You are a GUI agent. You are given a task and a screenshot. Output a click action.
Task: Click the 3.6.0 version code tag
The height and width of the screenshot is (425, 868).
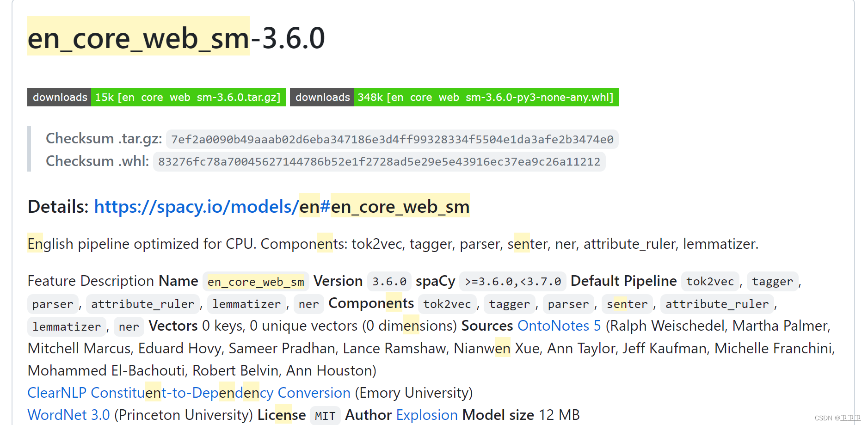[x=389, y=281]
